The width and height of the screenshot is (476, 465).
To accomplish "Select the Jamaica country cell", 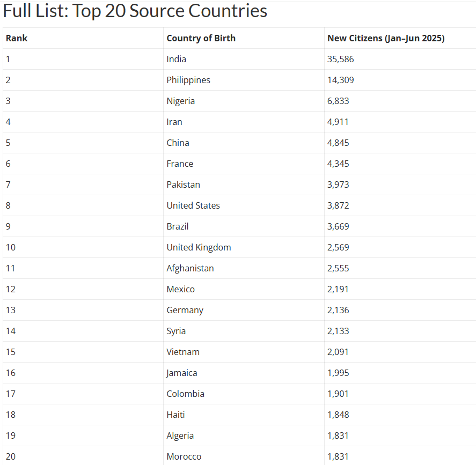I will [182, 373].
